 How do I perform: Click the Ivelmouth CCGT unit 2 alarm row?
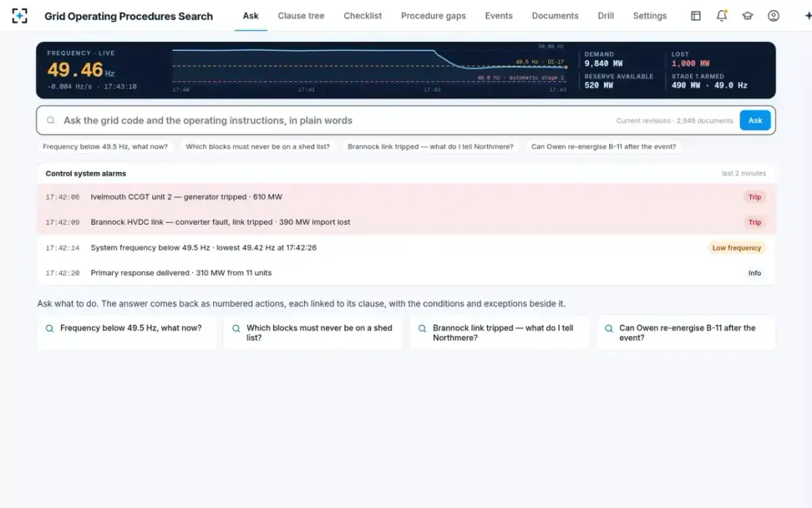tap(406, 197)
